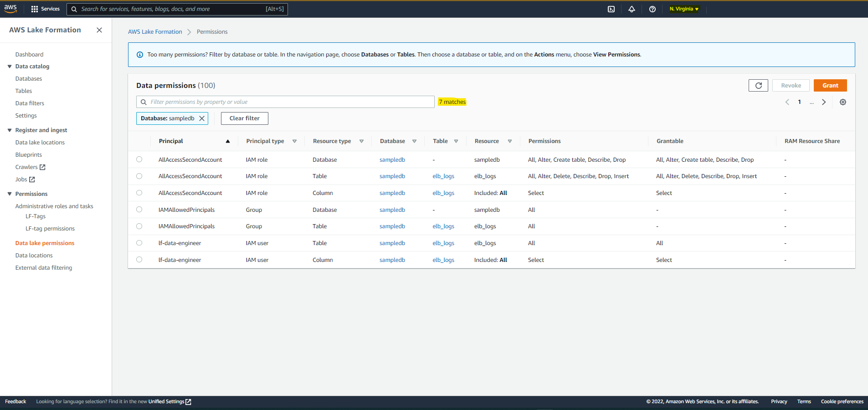Select AllAccessSecondAccount Table row radio button
Image resolution: width=868 pixels, height=410 pixels.
pos(139,176)
